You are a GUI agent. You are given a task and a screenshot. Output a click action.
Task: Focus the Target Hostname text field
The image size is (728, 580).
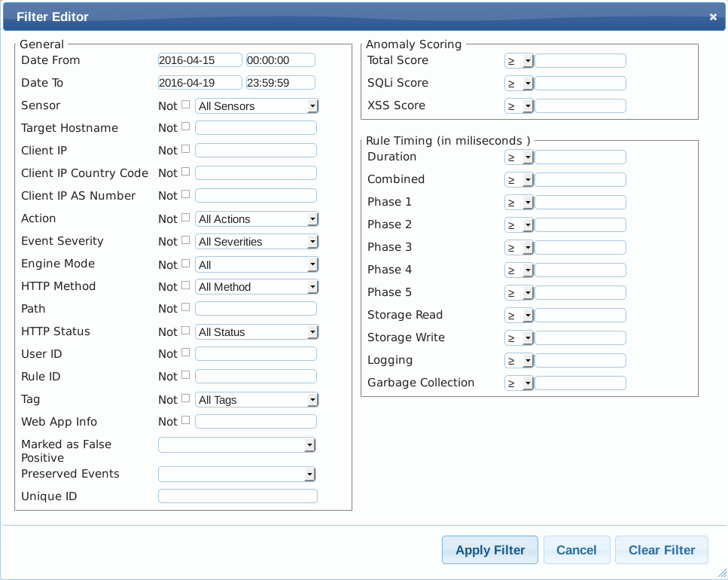255,128
